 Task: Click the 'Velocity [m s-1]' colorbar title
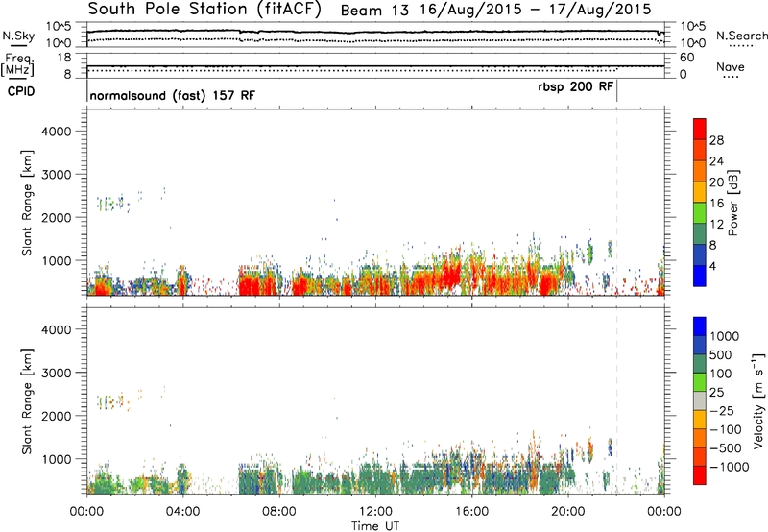(x=758, y=400)
